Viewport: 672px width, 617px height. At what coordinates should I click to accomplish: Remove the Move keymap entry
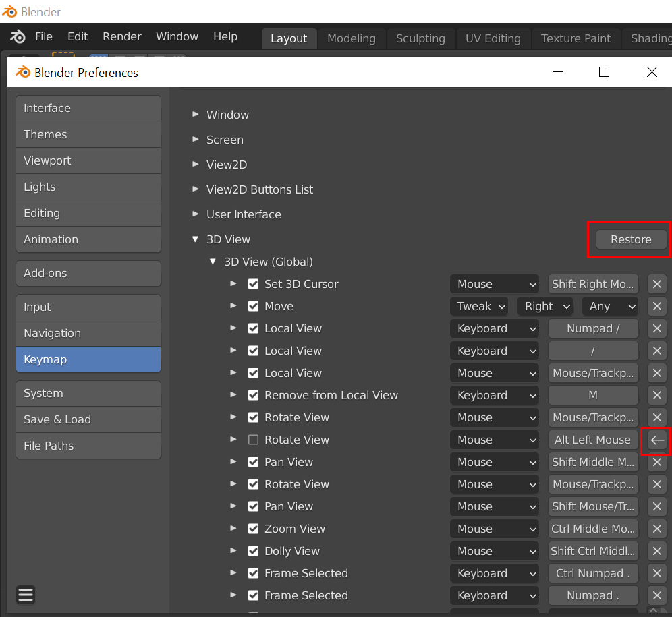coord(656,306)
